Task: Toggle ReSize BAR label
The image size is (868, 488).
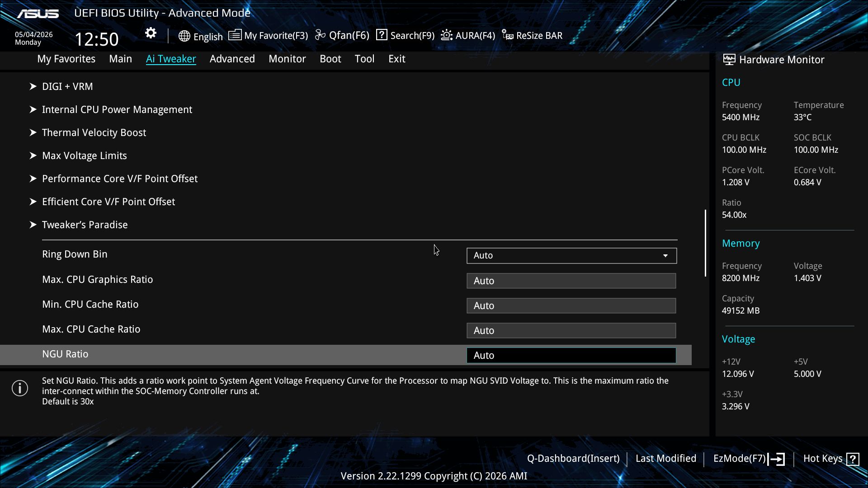Action: click(539, 35)
